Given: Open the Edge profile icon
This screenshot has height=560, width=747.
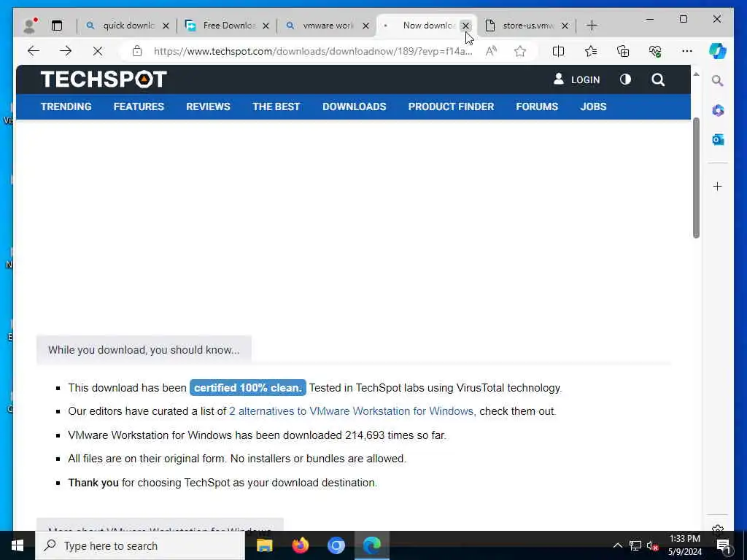Looking at the screenshot, I should tap(29, 26).
